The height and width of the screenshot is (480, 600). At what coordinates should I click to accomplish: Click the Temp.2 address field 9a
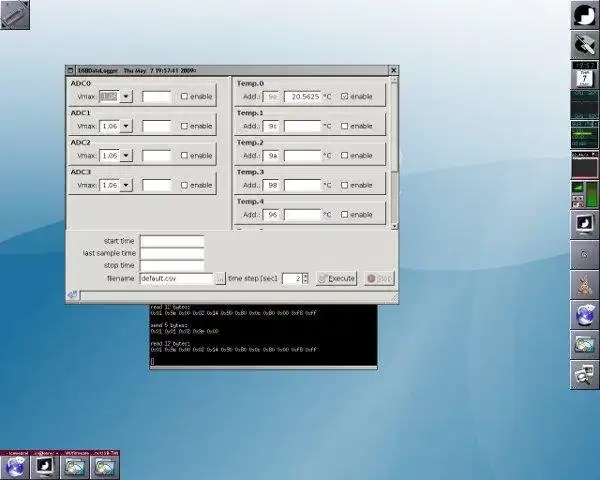click(x=272, y=155)
